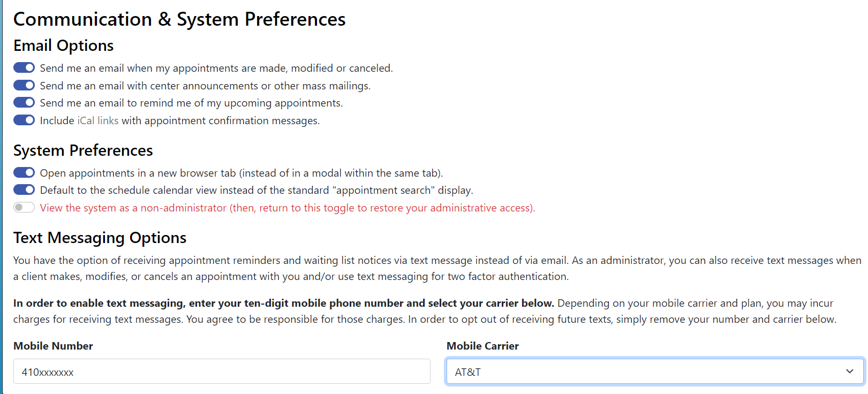Click the Text Messaging Options heading

[x=100, y=238]
